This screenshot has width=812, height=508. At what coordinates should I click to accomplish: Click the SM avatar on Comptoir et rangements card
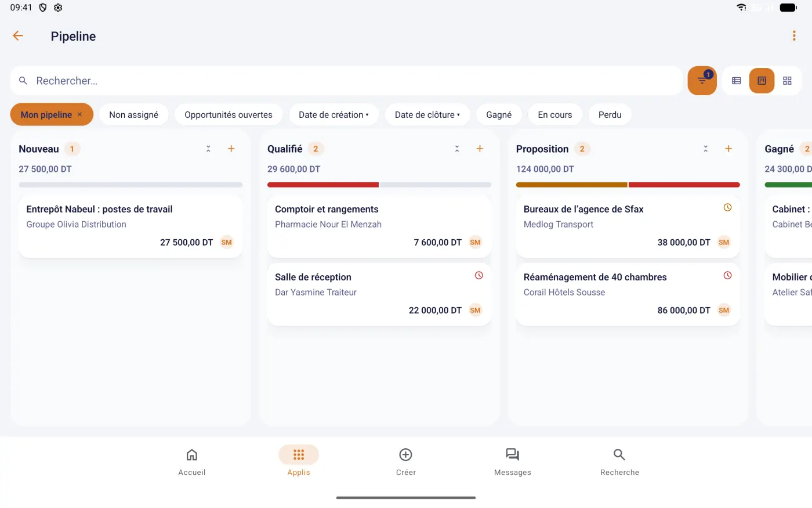[x=476, y=242]
